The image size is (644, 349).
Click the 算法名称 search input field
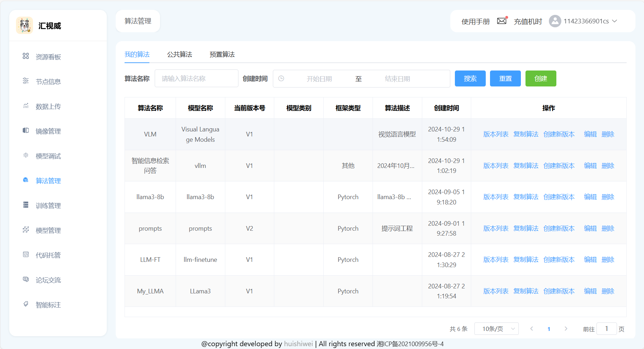coord(196,79)
